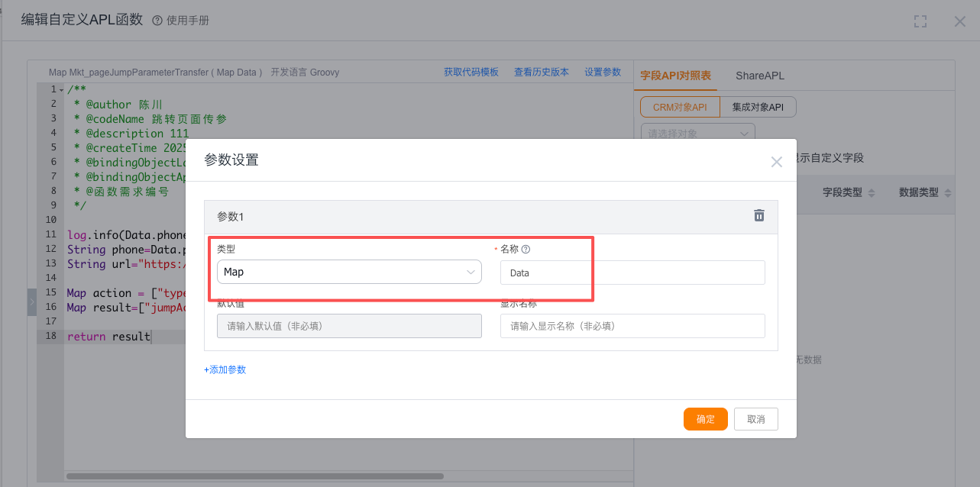Viewport: 980px width, 487px height.
Task: Select the 字段API对照表 tab
Action: 675,76
